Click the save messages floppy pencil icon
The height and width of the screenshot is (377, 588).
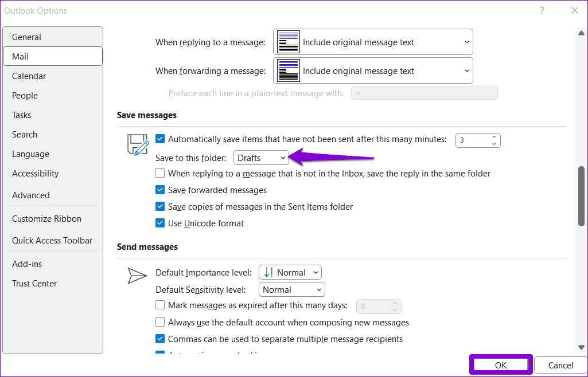point(138,144)
